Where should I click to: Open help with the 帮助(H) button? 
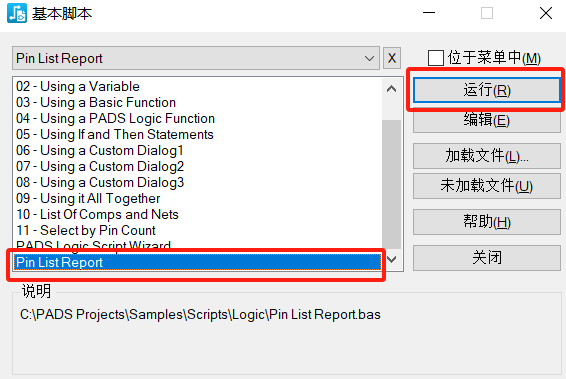pos(487,222)
